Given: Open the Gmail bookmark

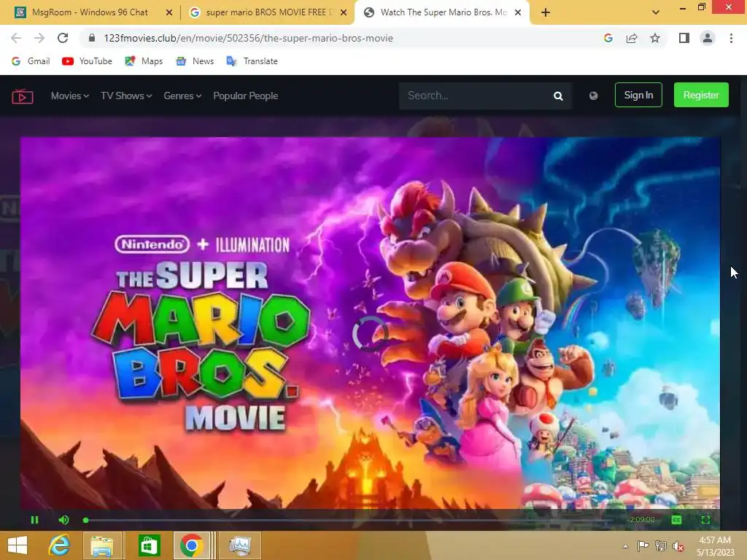Looking at the screenshot, I should (x=31, y=61).
